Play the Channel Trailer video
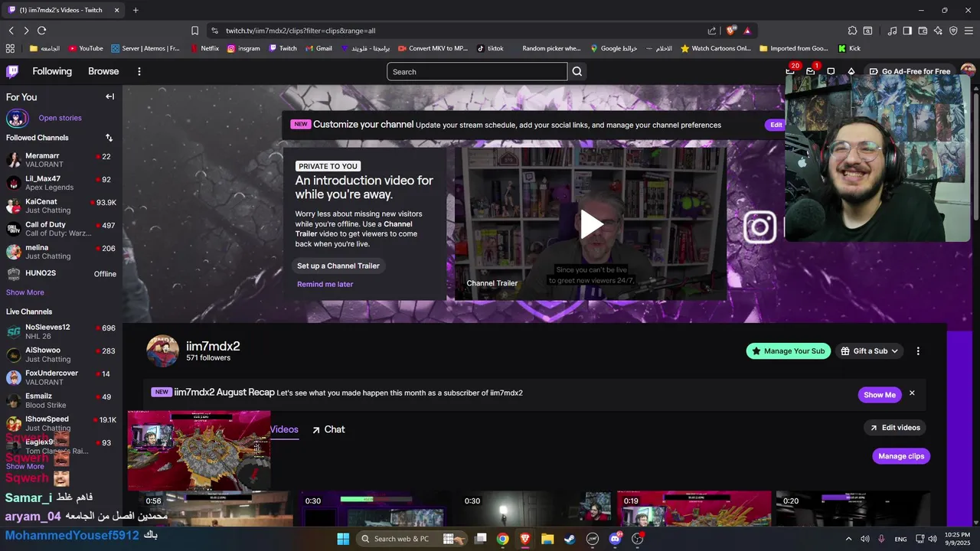 (x=590, y=224)
